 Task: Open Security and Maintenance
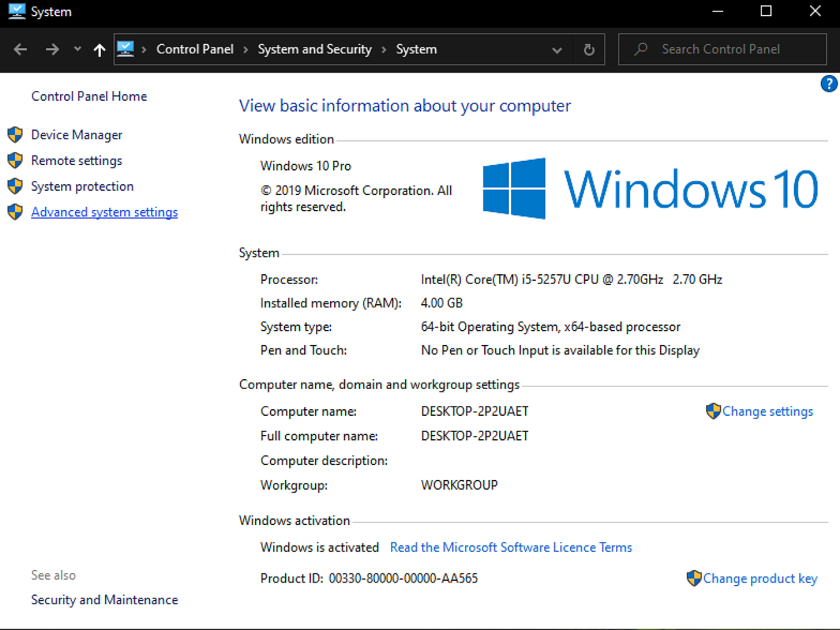click(x=104, y=600)
